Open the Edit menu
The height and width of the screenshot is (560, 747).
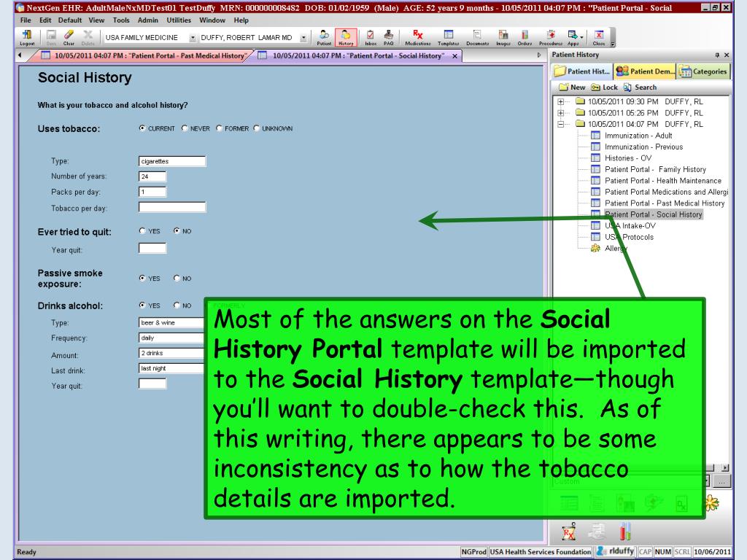45,20
